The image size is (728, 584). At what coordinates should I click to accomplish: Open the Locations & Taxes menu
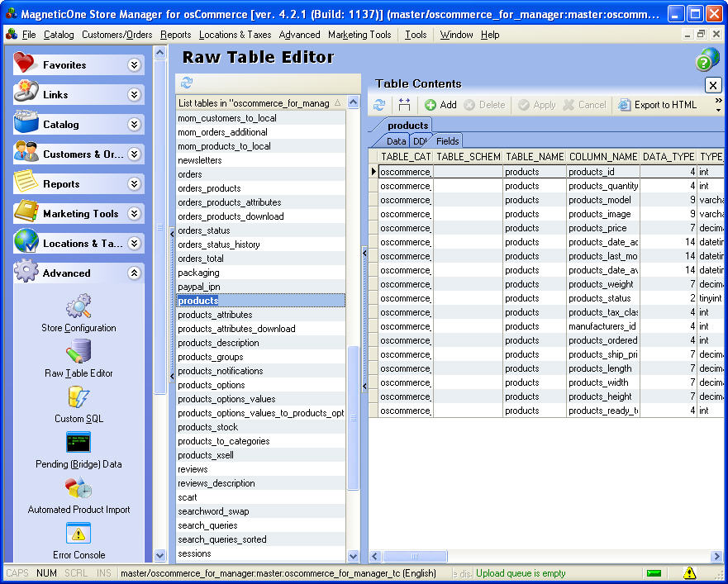pyautogui.click(x=235, y=35)
